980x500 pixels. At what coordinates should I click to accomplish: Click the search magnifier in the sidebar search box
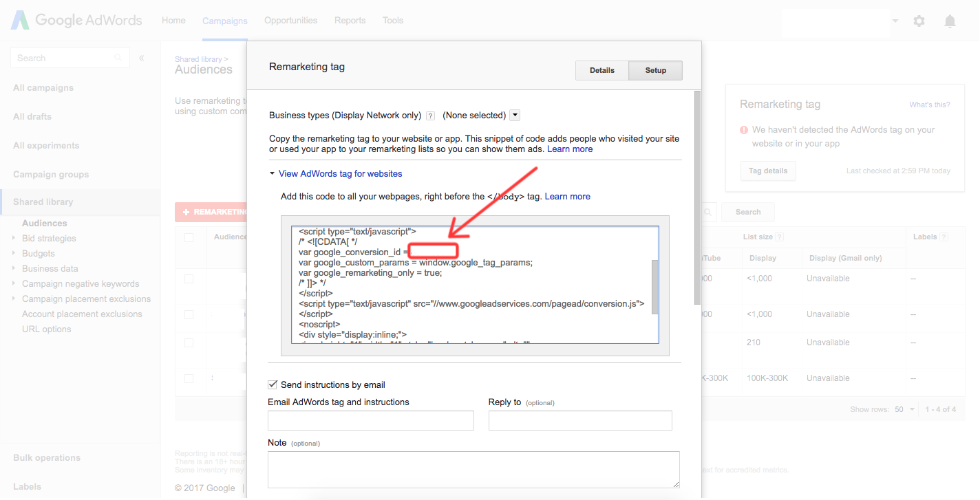click(118, 58)
